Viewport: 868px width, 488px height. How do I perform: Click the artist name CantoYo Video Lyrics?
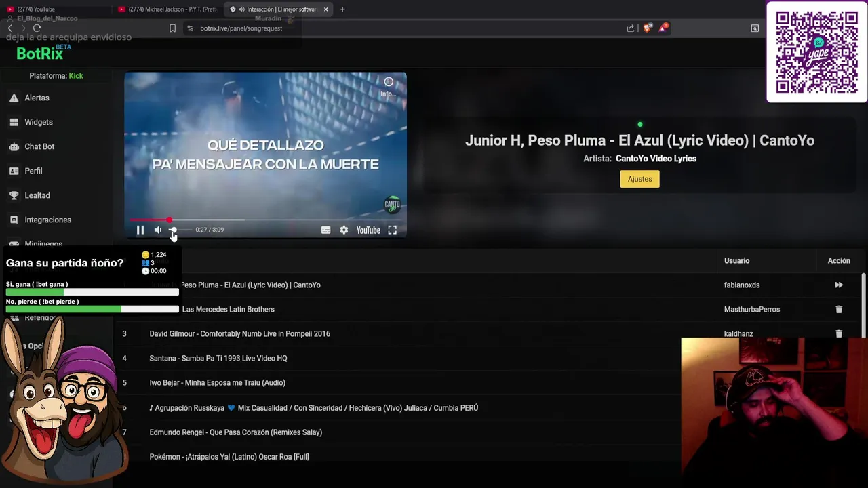click(656, 159)
